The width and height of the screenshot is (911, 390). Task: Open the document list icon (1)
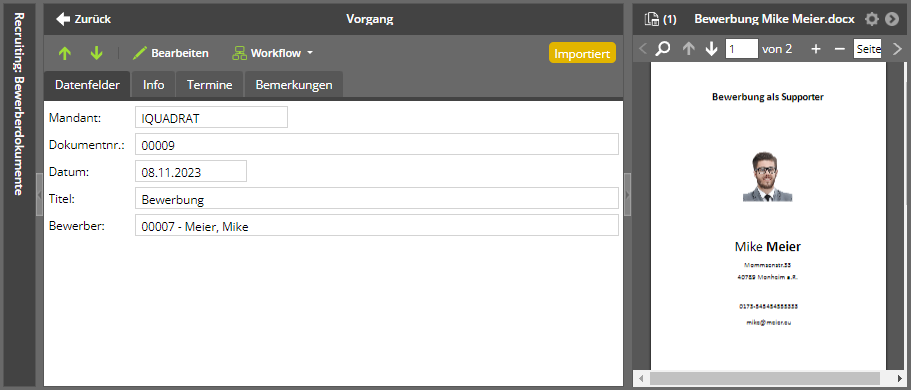pos(660,19)
